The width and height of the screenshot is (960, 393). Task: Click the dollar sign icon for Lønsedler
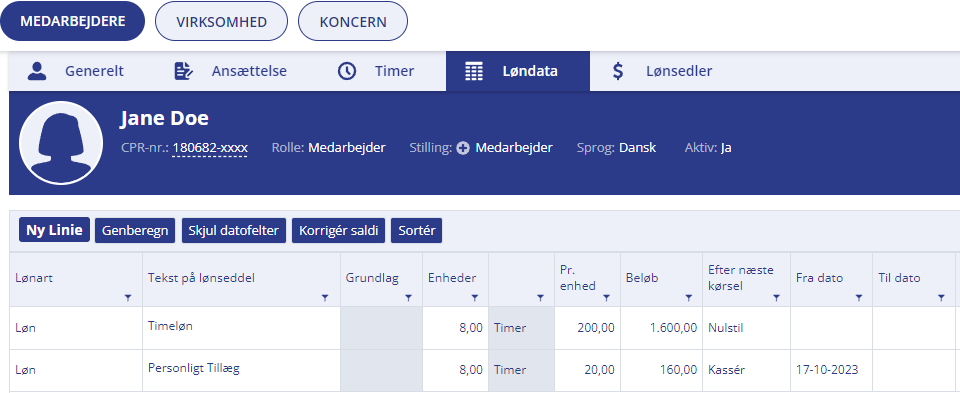[618, 71]
